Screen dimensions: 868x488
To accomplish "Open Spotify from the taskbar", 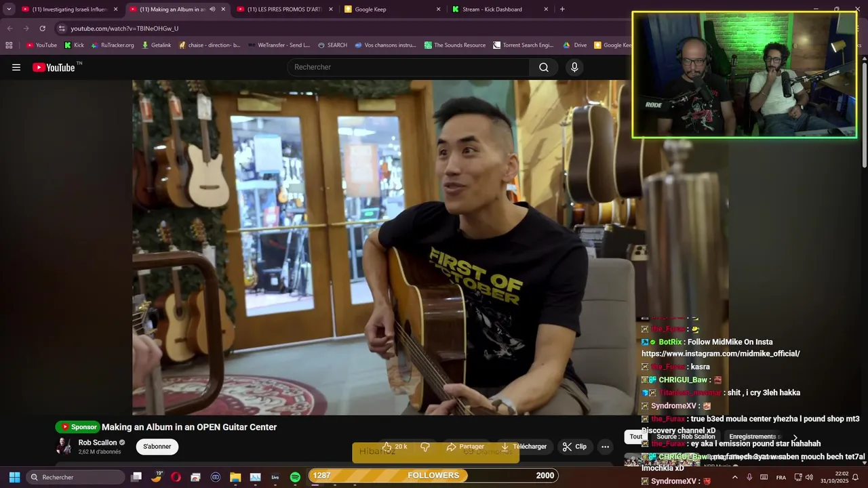I will coord(295,477).
